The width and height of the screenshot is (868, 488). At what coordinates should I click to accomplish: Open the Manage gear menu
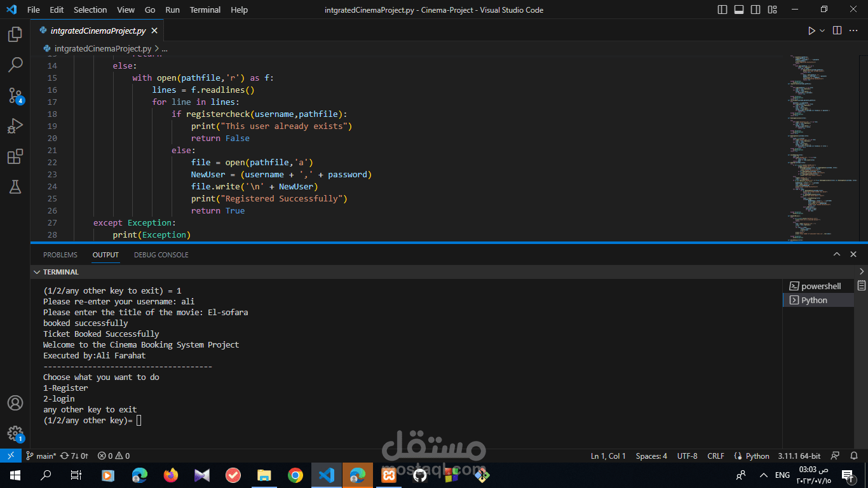tap(15, 433)
